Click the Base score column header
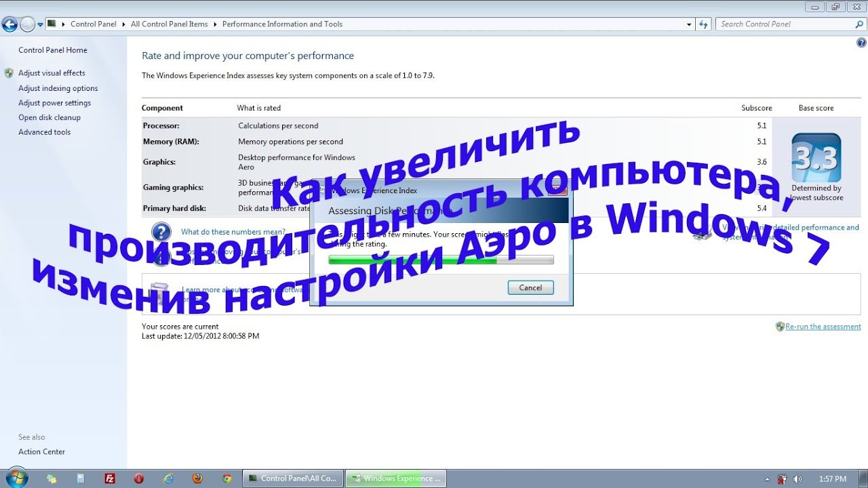 tap(816, 108)
